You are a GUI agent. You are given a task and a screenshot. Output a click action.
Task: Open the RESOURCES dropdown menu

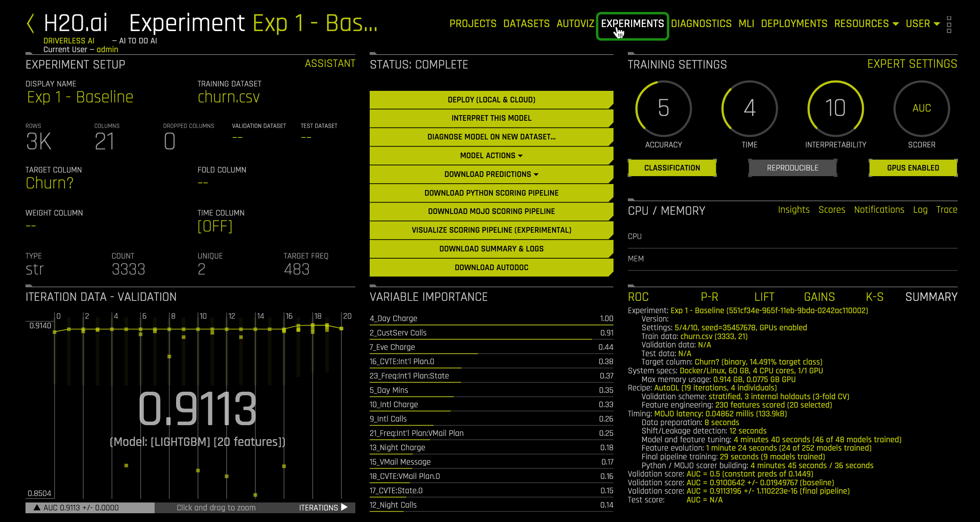click(x=866, y=24)
